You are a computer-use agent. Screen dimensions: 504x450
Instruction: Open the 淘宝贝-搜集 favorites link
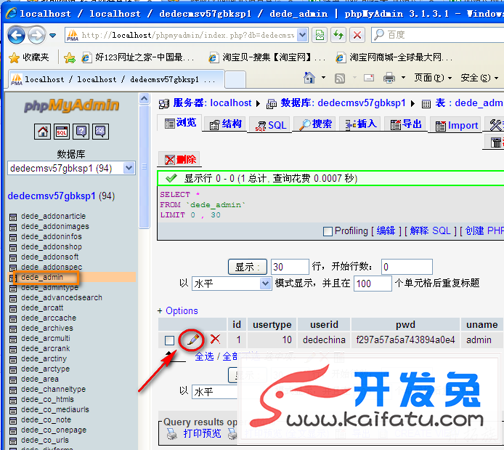(267, 58)
